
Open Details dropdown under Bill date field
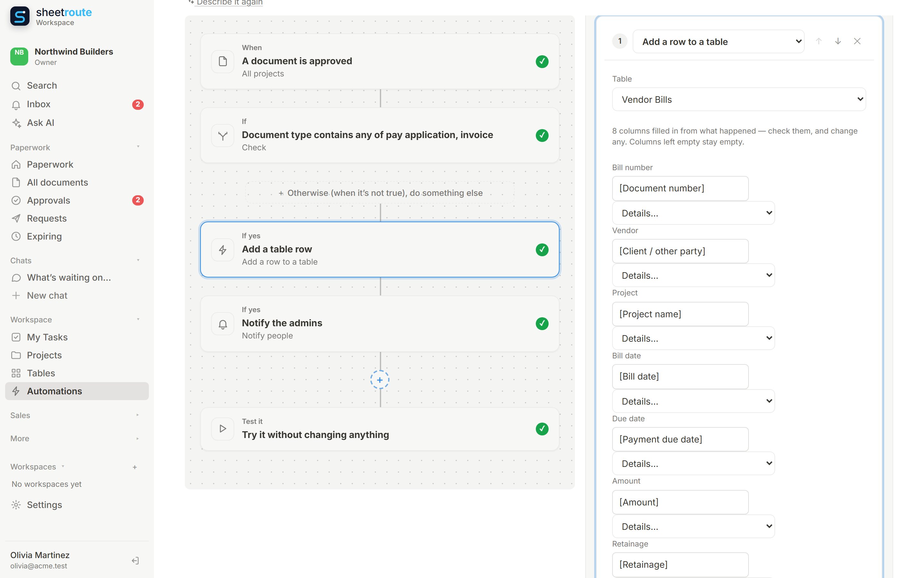point(693,401)
